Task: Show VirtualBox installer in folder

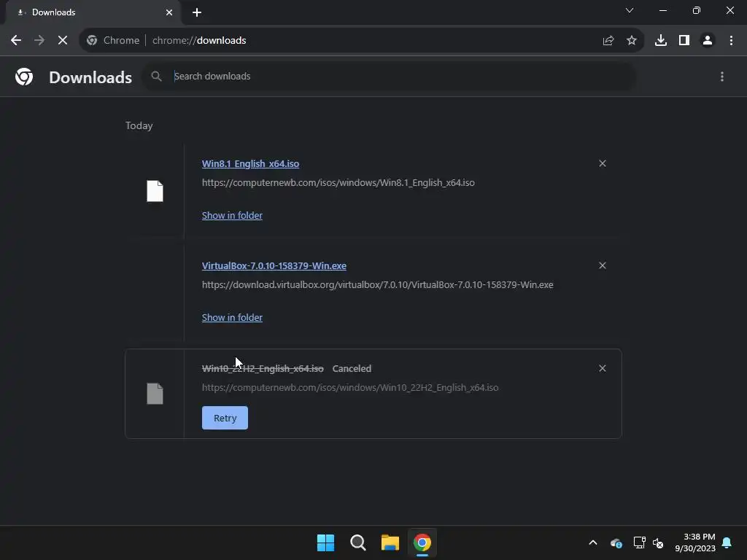Action: pyautogui.click(x=232, y=317)
